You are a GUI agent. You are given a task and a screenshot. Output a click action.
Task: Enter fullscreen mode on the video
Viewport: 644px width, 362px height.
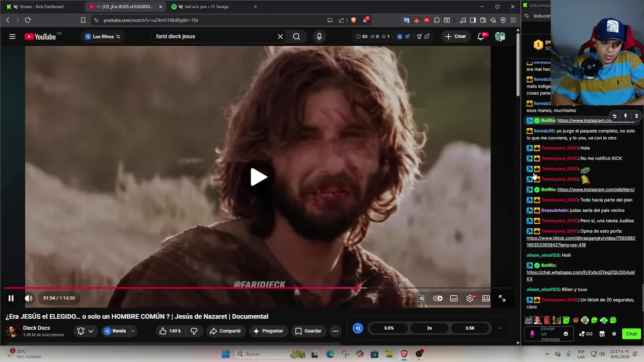pos(502,298)
